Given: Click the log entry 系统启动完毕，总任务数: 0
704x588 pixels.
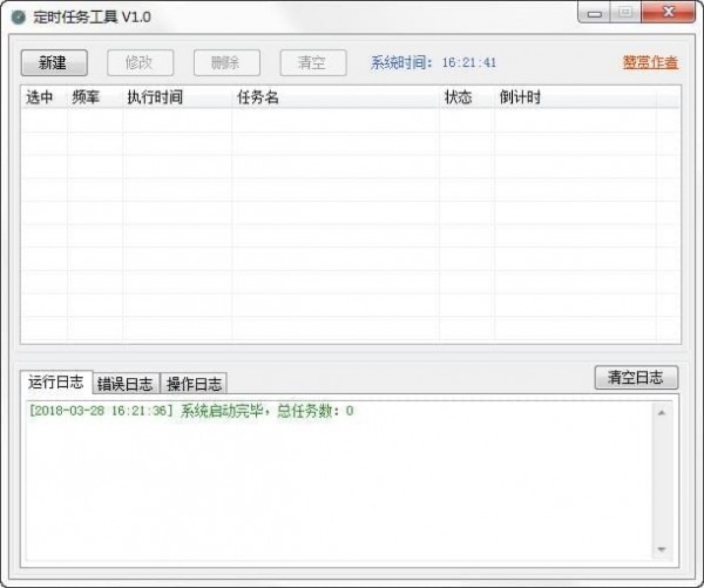Looking at the screenshot, I should 191,411.
